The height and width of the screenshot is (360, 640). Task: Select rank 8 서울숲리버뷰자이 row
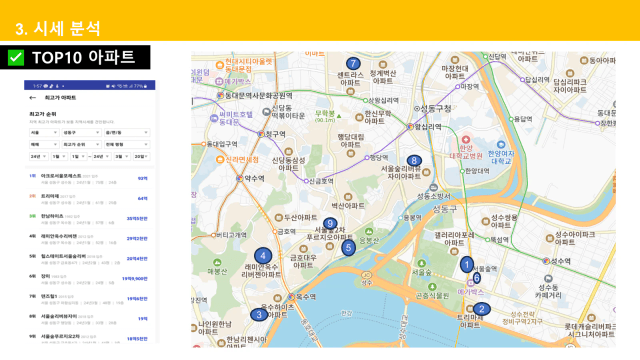89,319
